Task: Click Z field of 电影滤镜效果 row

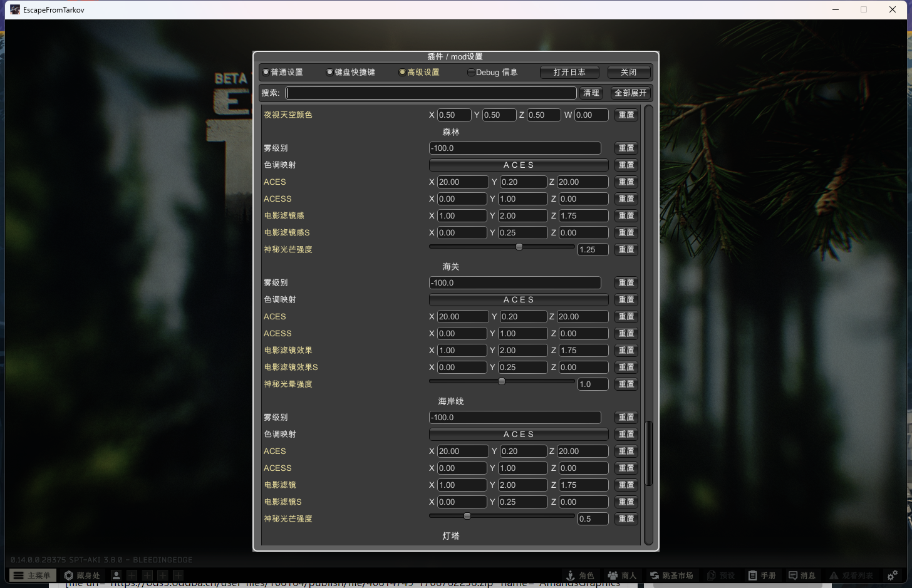Action: coord(583,350)
